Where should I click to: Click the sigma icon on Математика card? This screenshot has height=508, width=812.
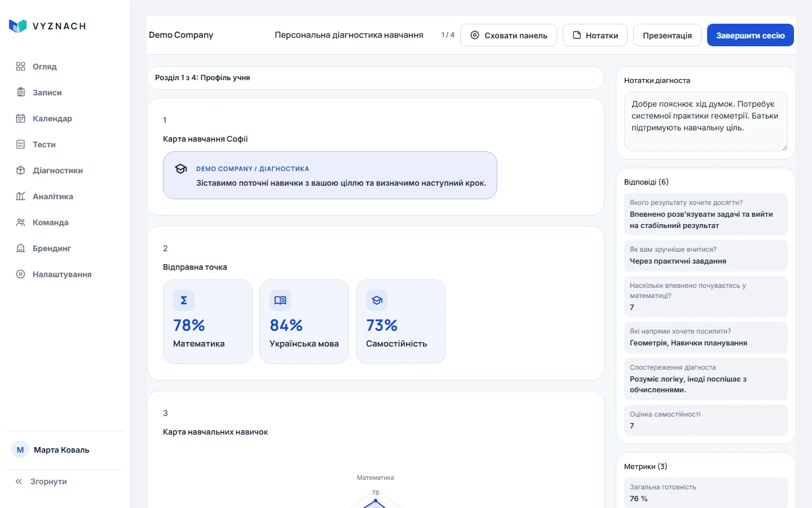tap(184, 300)
